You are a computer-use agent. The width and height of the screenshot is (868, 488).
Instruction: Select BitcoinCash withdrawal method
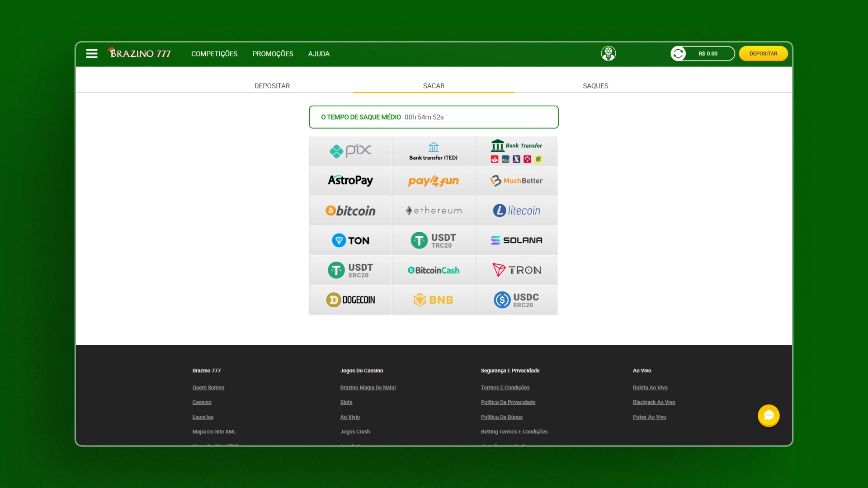(x=434, y=270)
